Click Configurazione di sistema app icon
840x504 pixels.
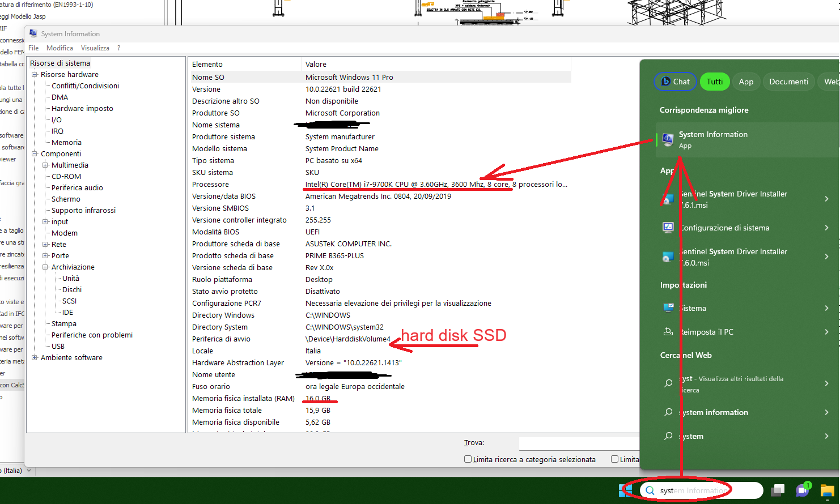(668, 228)
